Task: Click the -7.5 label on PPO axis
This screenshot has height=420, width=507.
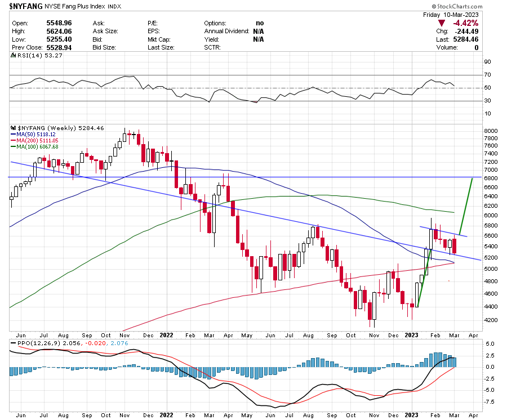Action: [x=489, y=402]
